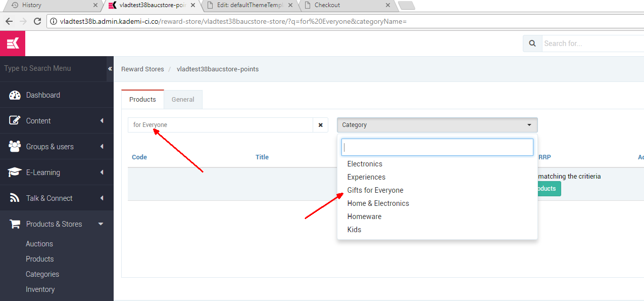Sort by RRP column header
The image size is (644, 301).
point(544,157)
